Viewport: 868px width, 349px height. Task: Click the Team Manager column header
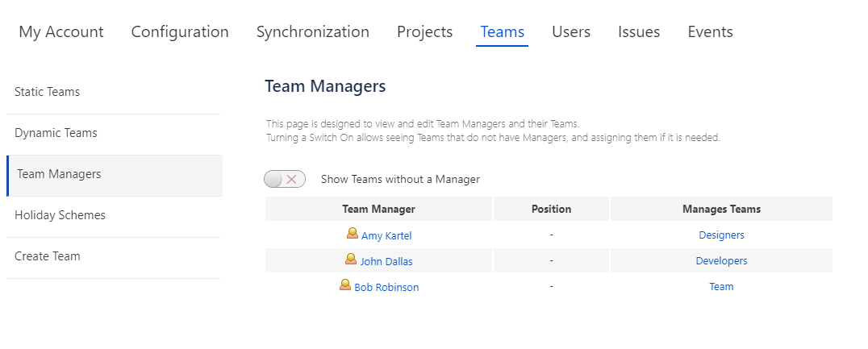[378, 209]
